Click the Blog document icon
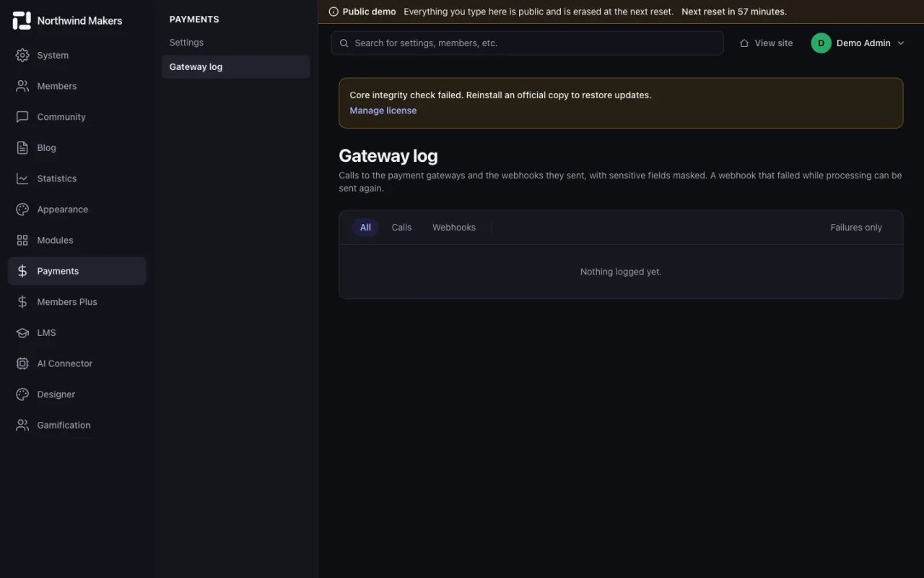Viewport: 924px width, 578px height. coord(22,147)
